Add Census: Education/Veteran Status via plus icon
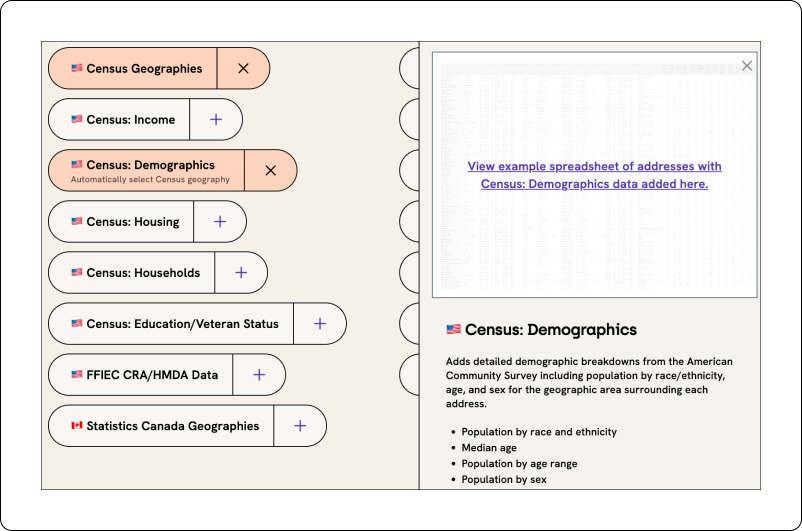 tap(320, 324)
